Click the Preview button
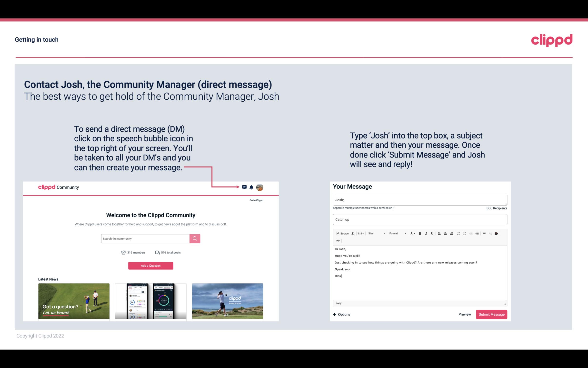The width and height of the screenshot is (588, 368). tap(464, 314)
